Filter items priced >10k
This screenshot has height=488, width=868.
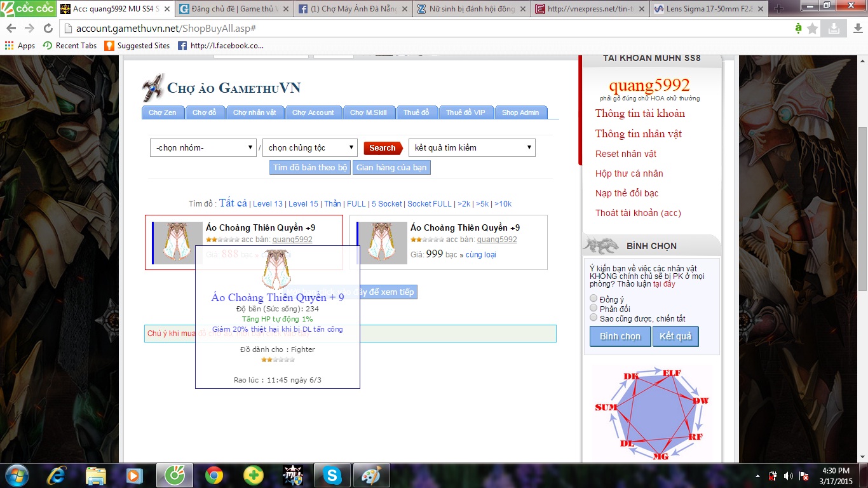tap(503, 204)
